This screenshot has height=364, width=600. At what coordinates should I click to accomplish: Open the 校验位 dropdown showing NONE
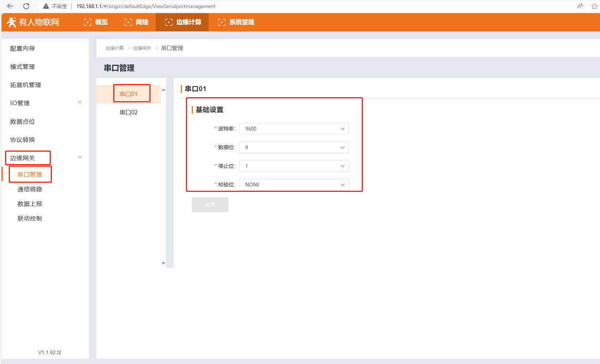click(294, 185)
